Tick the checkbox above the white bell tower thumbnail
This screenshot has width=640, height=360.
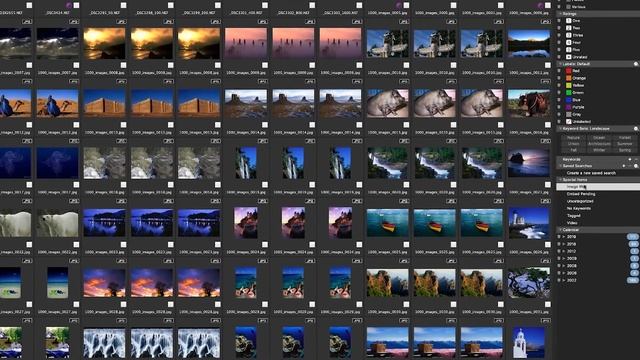point(548,304)
